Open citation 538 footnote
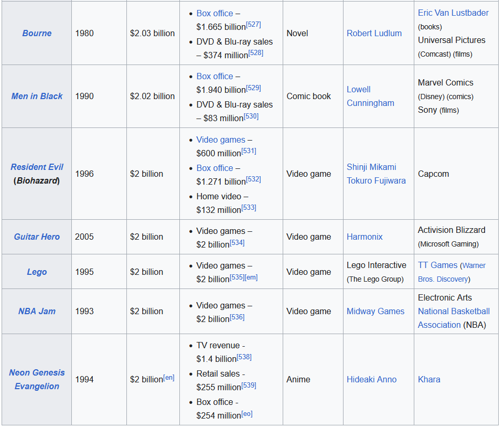This screenshot has width=504, height=428. coord(244,357)
